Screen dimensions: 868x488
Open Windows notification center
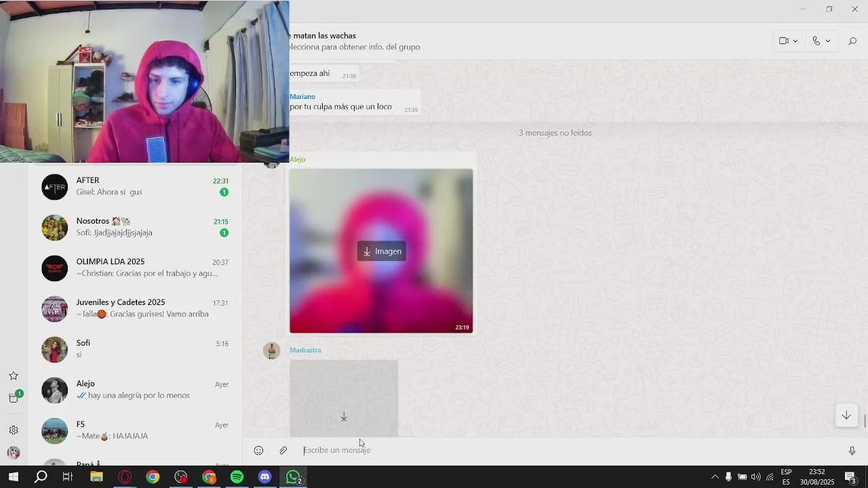pos(850,477)
